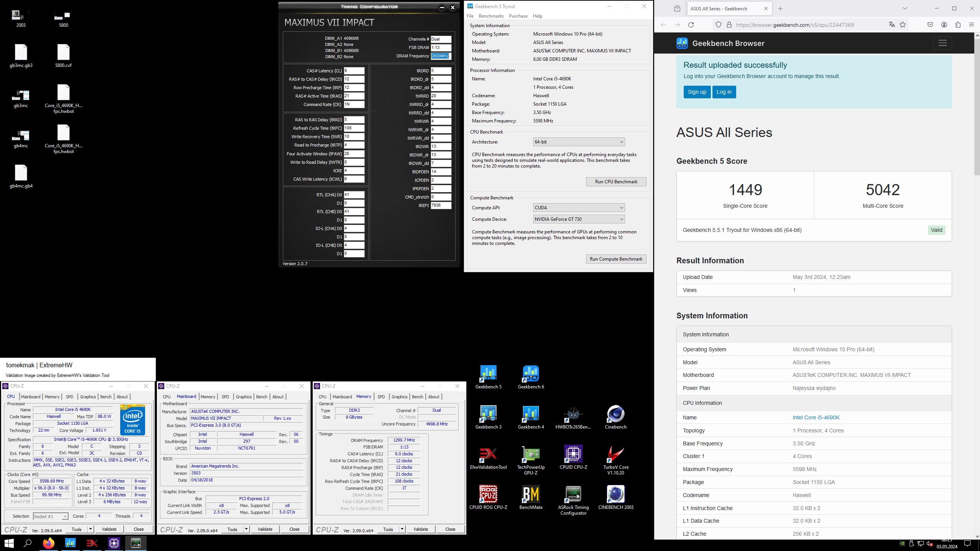Open the Firefox list all tabs chevron

tap(905, 8)
